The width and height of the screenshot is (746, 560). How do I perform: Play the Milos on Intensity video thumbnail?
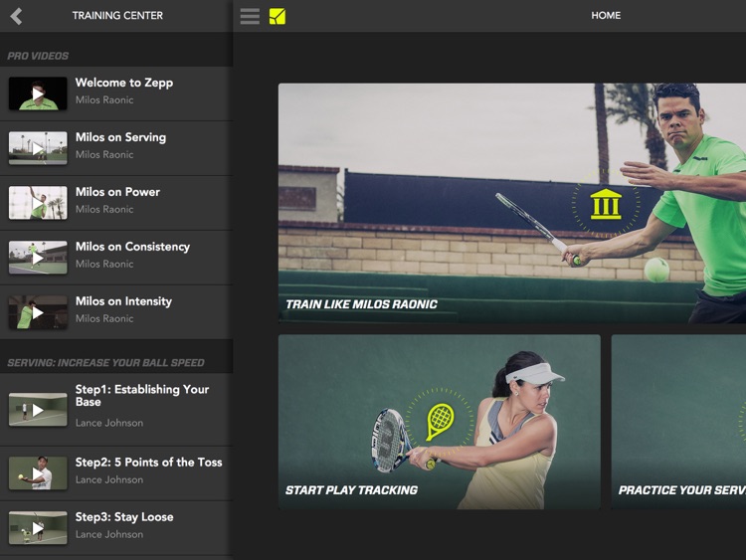(38, 312)
